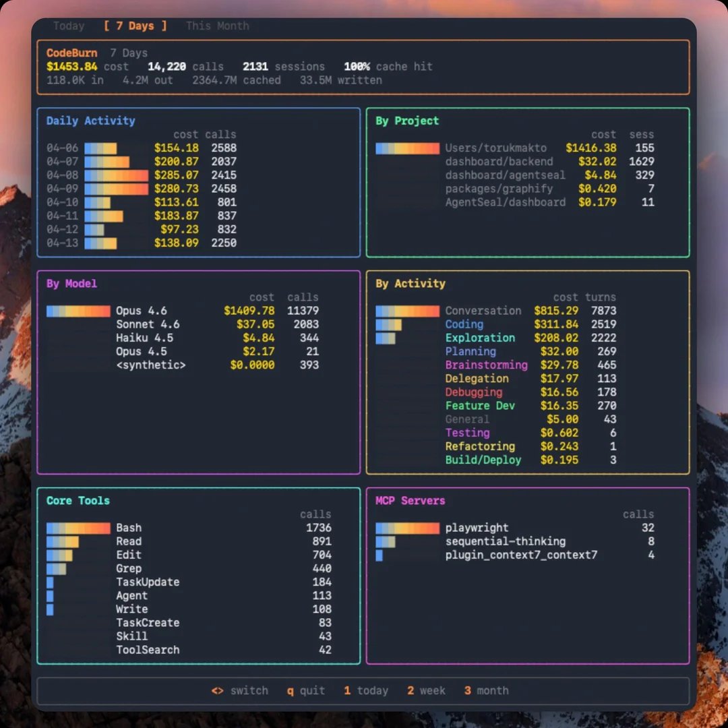Expand the MCP Servers panel
Screen dimensions: 728x728
(x=410, y=501)
